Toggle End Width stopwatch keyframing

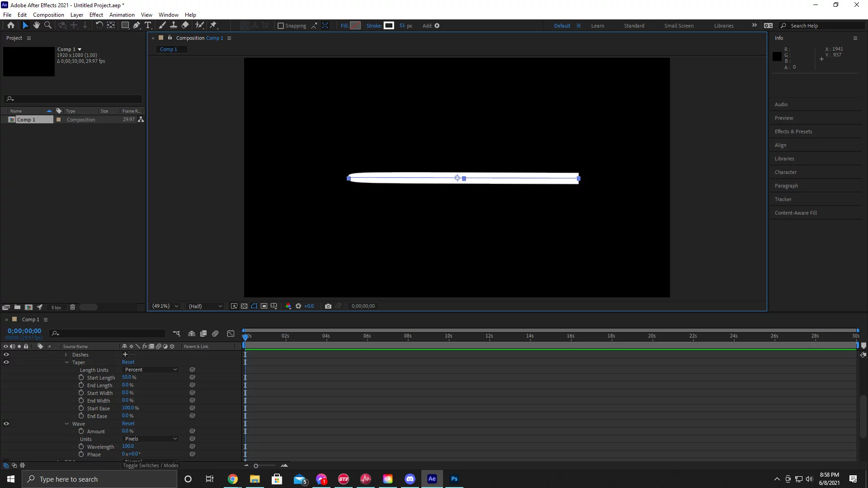click(x=81, y=401)
